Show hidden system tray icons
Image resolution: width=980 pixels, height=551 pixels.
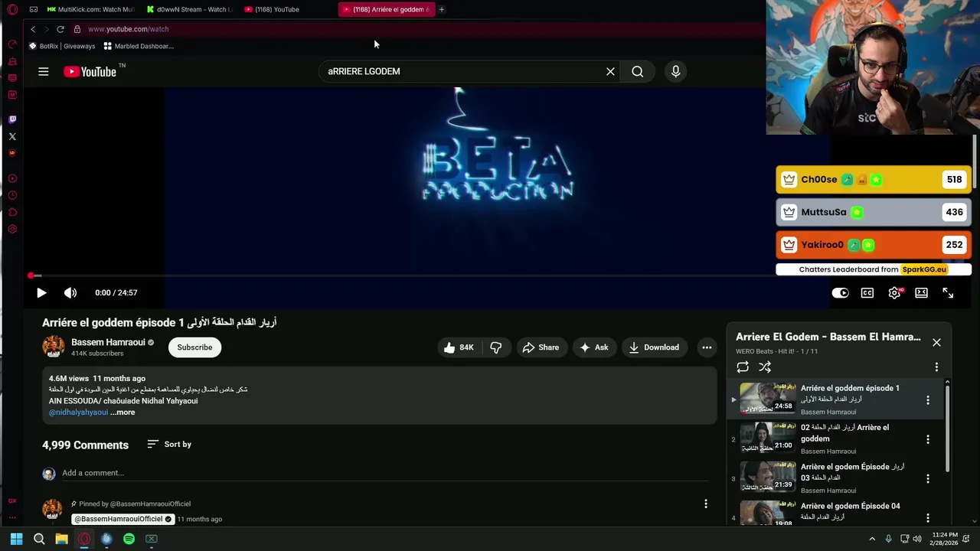[x=871, y=539]
